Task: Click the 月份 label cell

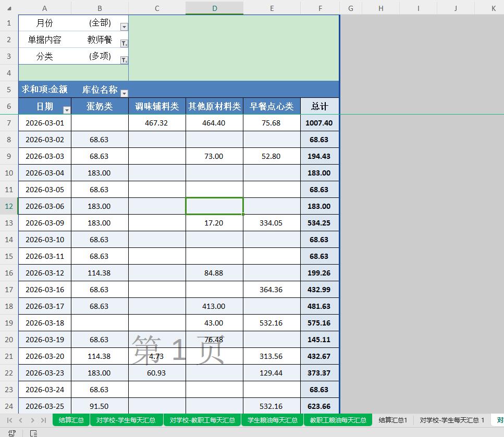Action: [x=45, y=23]
